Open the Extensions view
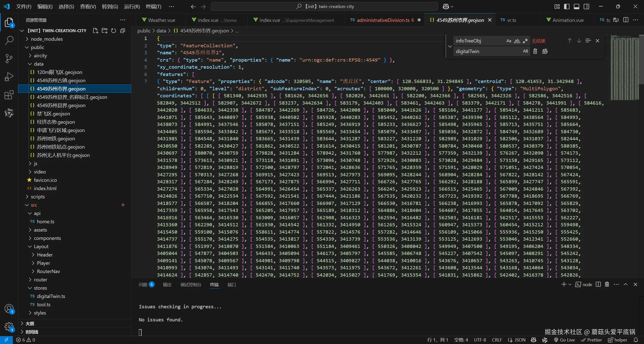644x344 pixels. pos(9,95)
